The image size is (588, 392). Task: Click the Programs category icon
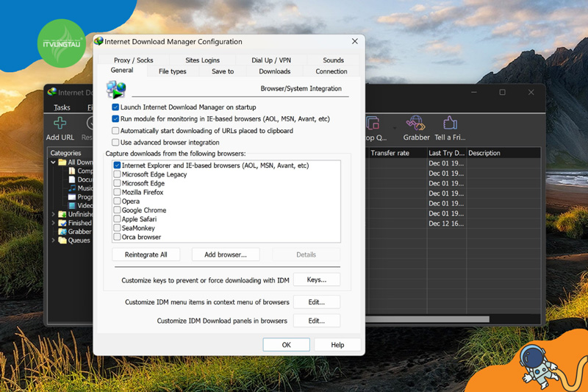coord(72,196)
